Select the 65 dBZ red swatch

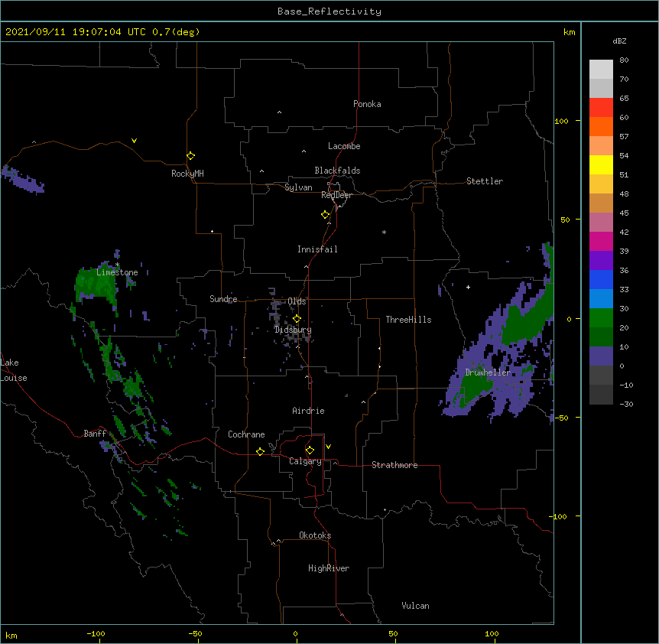(601, 107)
